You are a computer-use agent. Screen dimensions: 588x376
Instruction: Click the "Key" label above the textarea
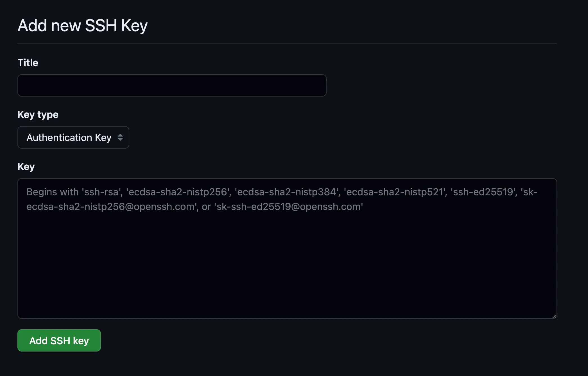click(26, 167)
